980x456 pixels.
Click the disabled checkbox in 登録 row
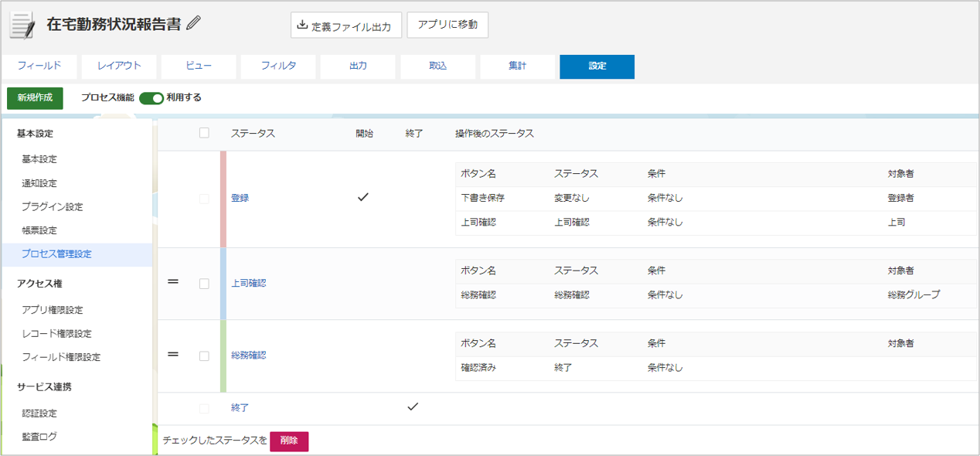[204, 199]
